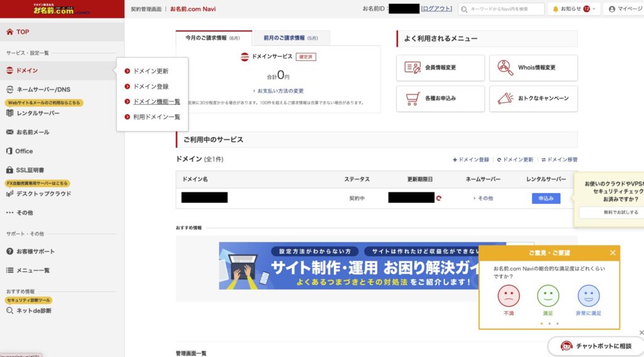This screenshot has height=357, width=644.
Task: Open デスクトップクラウド sidebar item
Action: point(38,194)
